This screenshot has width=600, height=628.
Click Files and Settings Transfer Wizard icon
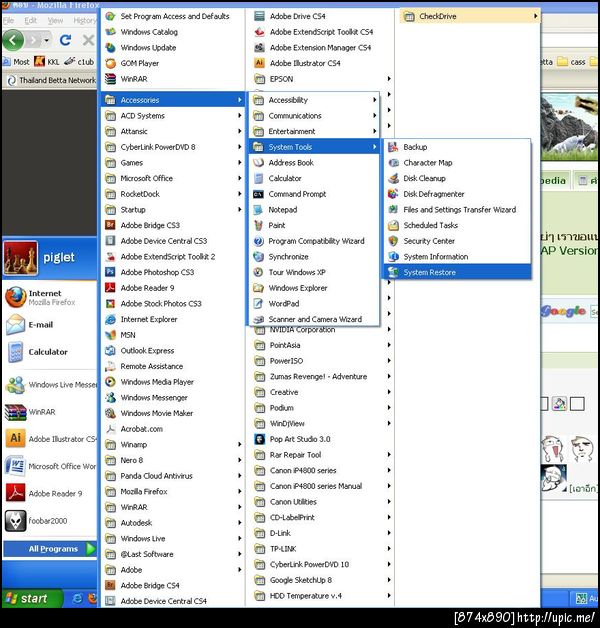click(x=393, y=209)
